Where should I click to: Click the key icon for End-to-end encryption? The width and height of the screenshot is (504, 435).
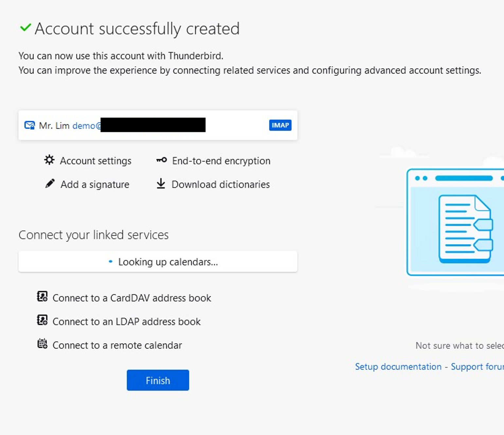click(161, 160)
